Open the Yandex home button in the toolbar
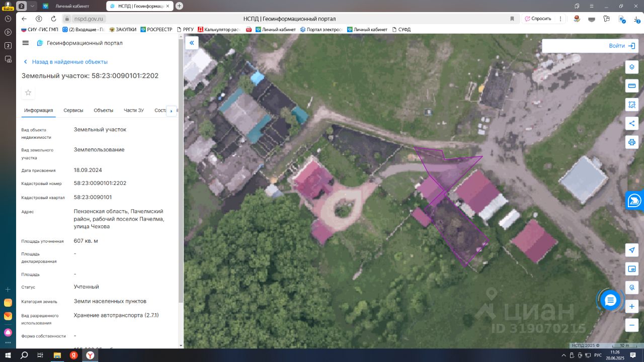This screenshot has width=644, height=362. 39,19
